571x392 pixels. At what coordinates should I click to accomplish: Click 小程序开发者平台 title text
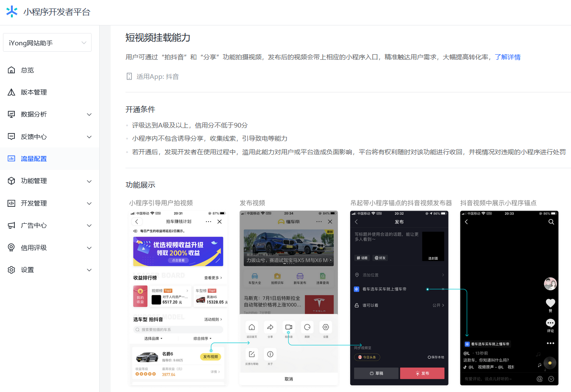[57, 12]
